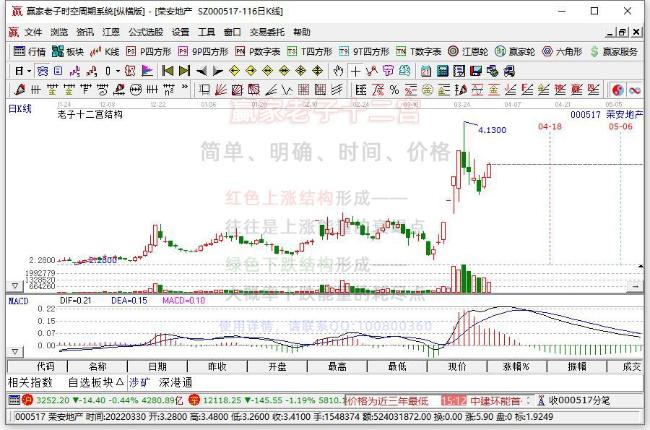The height and width of the screenshot is (430, 650).
Task: Select the red fan lines drawing tool
Action: [x=220, y=90]
